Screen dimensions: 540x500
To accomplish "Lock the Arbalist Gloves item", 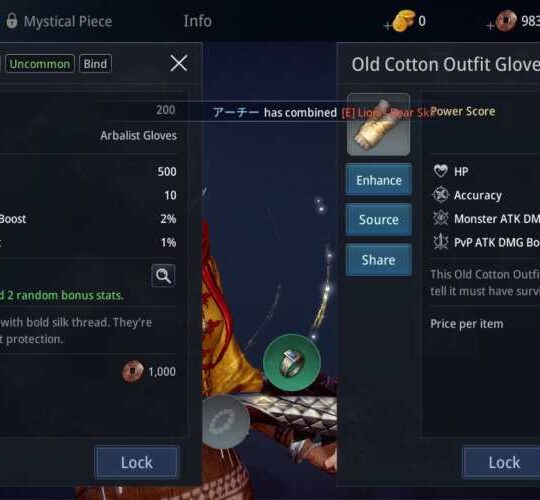I will (x=137, y=462).
